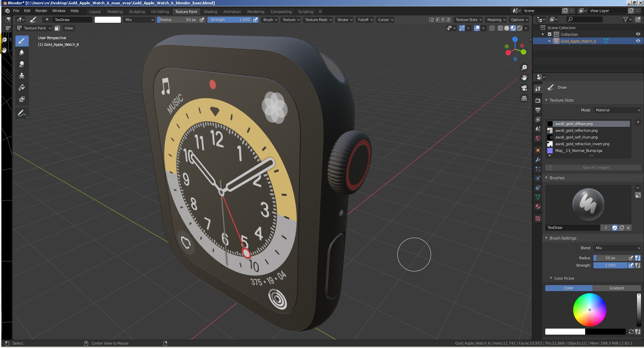
Task: Open the Help menu
Action: (x=75, y=11)
